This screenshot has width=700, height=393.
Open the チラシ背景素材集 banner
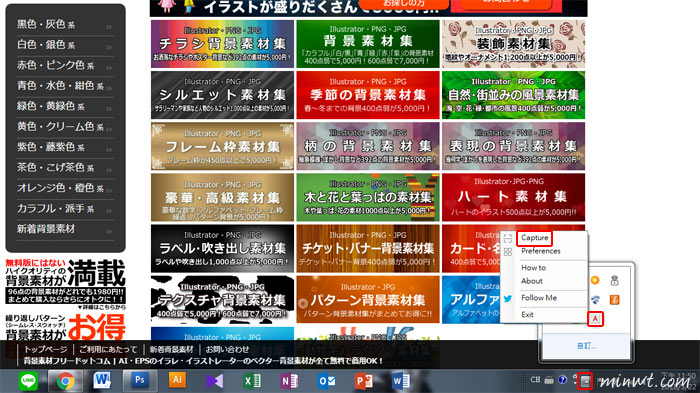click(x=222, y=44)
